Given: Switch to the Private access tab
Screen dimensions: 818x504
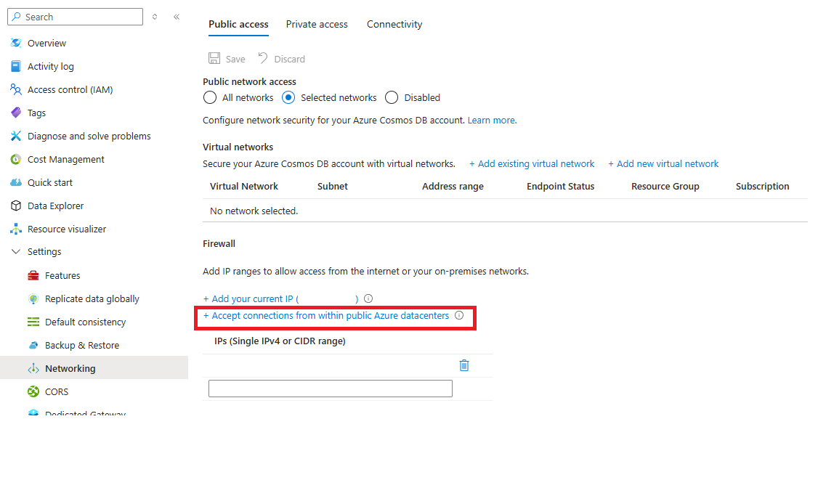Looking at the screenshot, I should click(317, 24).
